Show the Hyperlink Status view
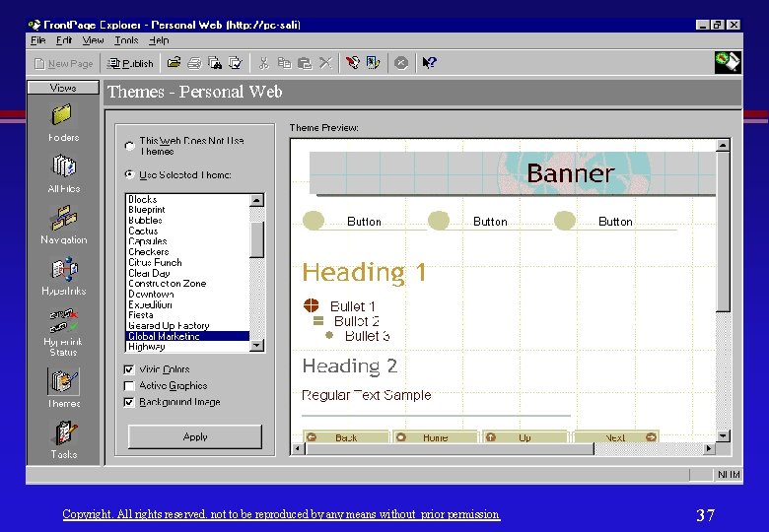The height and width of the screenshot is (532, 769). tap(63, 333)
